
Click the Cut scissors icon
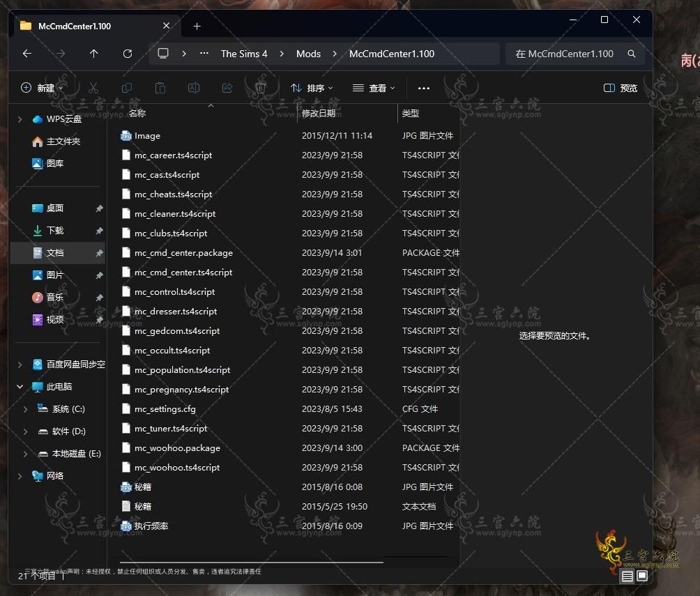[93, 88]
